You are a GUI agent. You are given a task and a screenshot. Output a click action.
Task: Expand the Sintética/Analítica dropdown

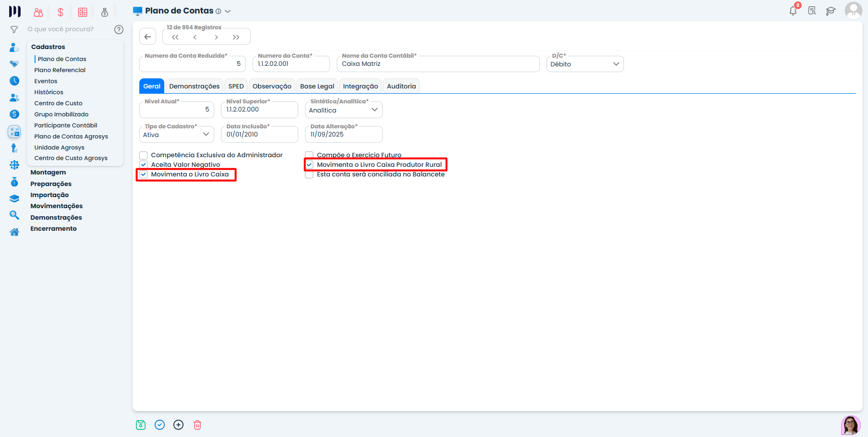click(343, 110)
